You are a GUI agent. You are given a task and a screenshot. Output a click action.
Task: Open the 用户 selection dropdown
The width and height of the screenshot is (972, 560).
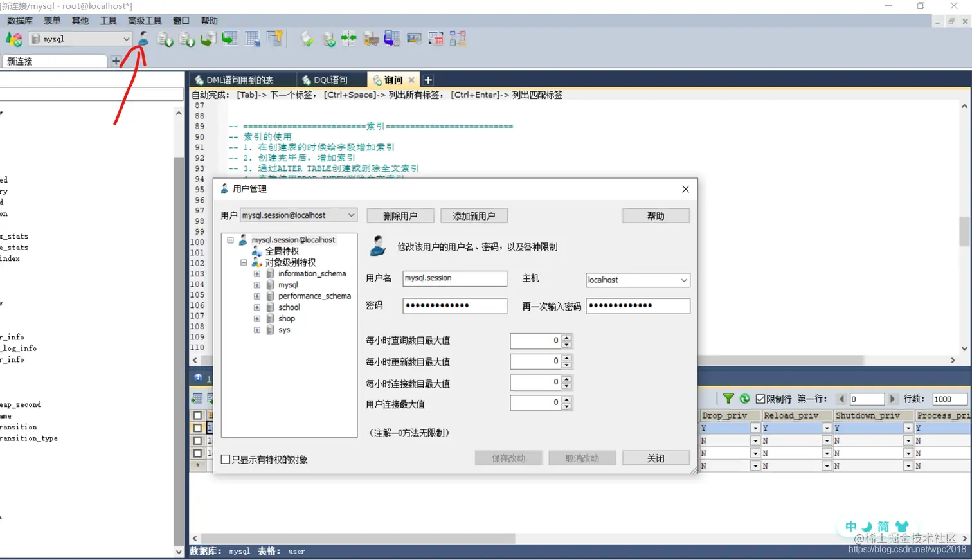[x=298, y=215]
